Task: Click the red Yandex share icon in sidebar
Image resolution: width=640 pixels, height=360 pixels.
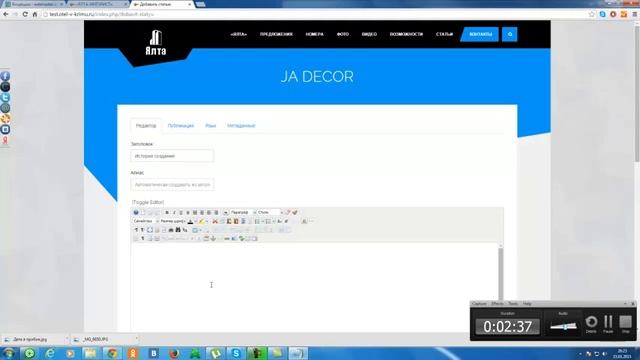Action: pos(5,140)
